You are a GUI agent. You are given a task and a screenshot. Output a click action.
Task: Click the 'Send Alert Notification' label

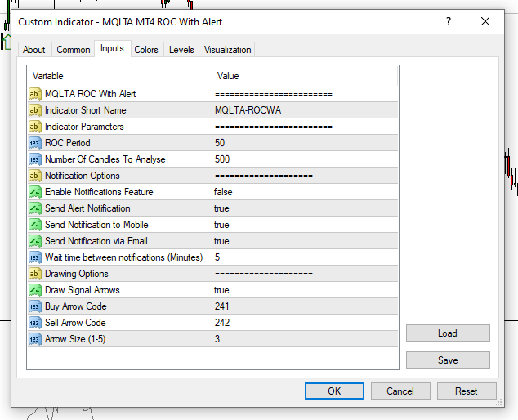coord(87,208)
